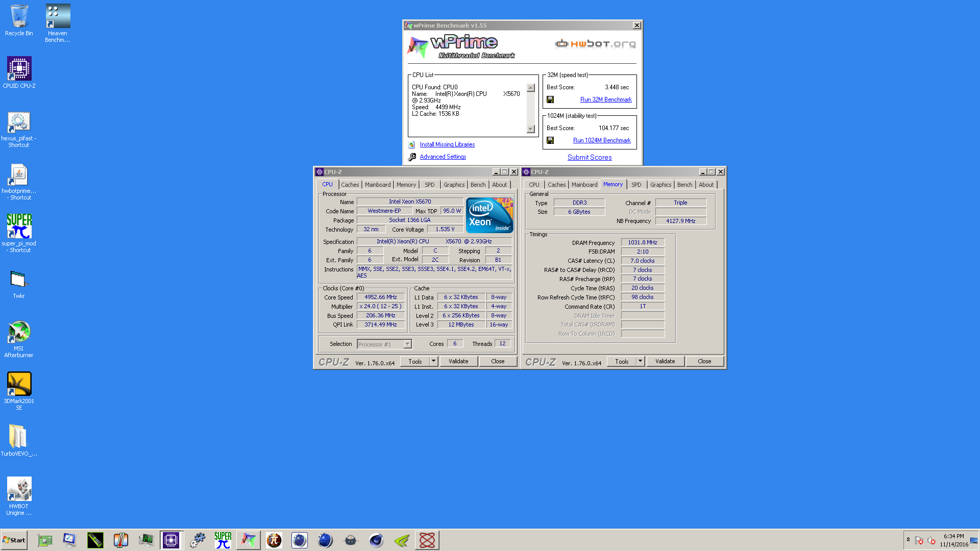Click CPU List scrollbar down arrow
This screenshot has height=551, width=980.
tap(531, 129)
